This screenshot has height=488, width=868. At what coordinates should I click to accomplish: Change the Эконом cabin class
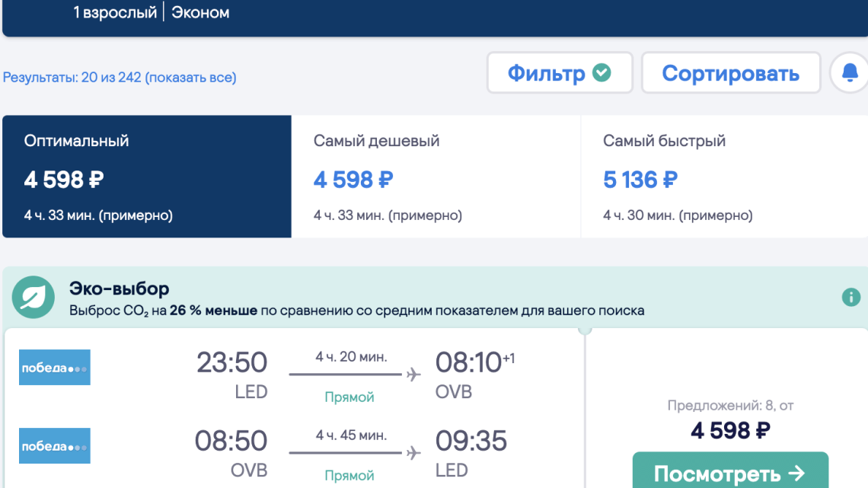[x=200, y=13]
